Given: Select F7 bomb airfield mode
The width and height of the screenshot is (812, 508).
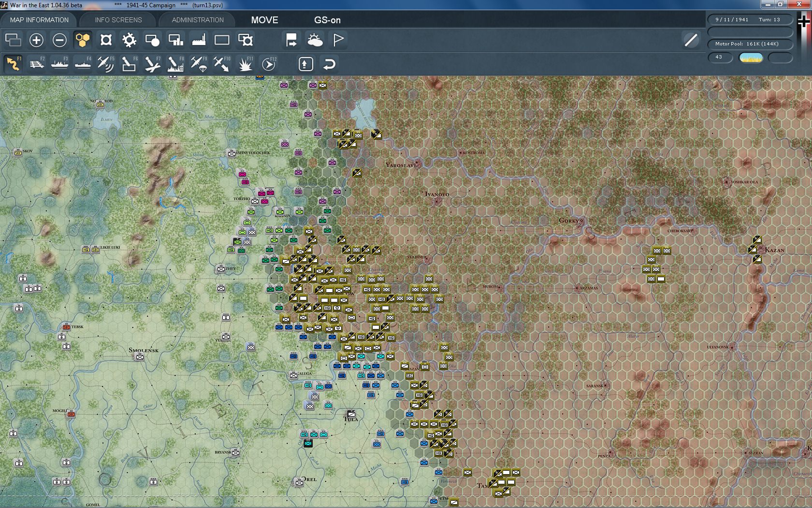Looking at the screenshot, I should (152, 64).
